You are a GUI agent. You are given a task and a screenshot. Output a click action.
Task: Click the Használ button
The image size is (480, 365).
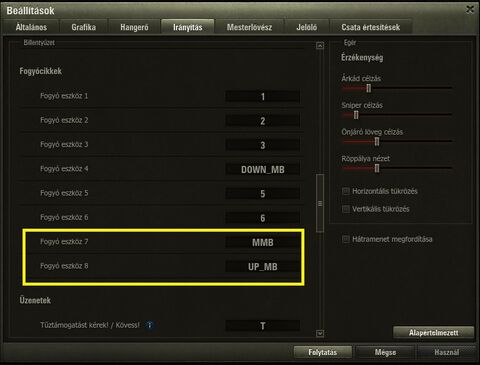pos(447,352)
